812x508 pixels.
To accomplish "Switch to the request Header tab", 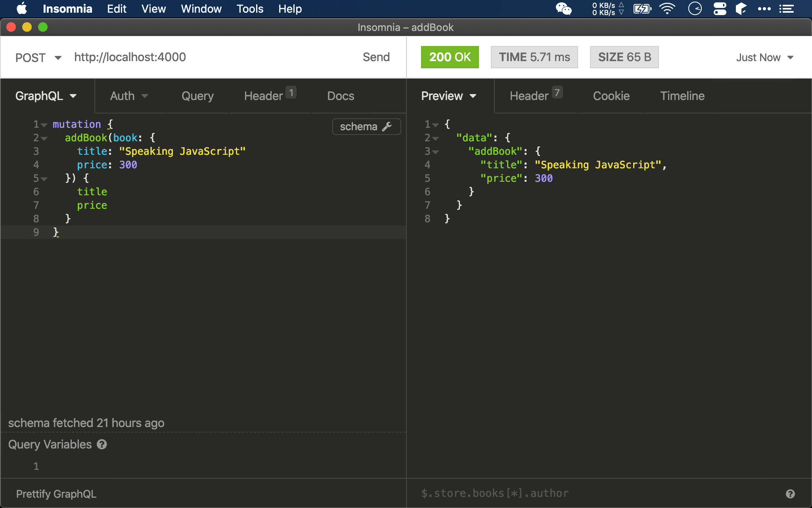I will click(x=270, y=96).
